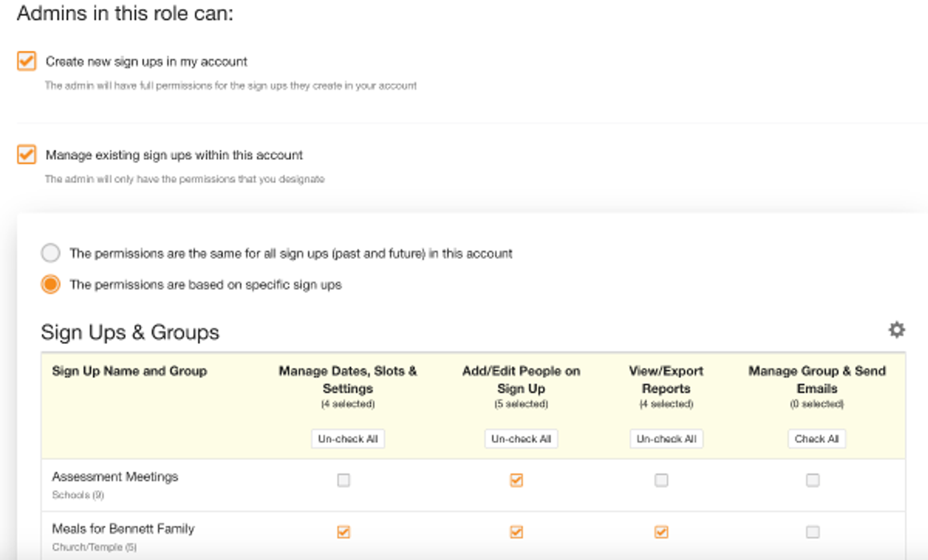Click Un-check All under Manage Dates, Slots & Settings

tap(348, 439)
